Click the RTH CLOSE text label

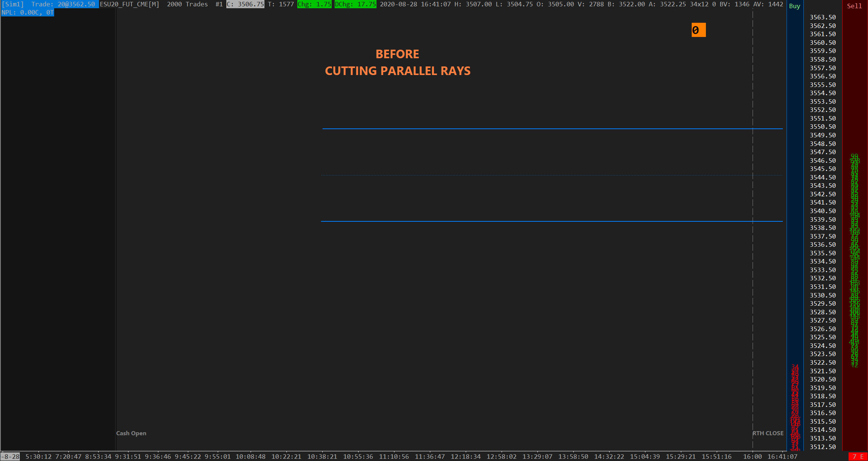point(768,433)
